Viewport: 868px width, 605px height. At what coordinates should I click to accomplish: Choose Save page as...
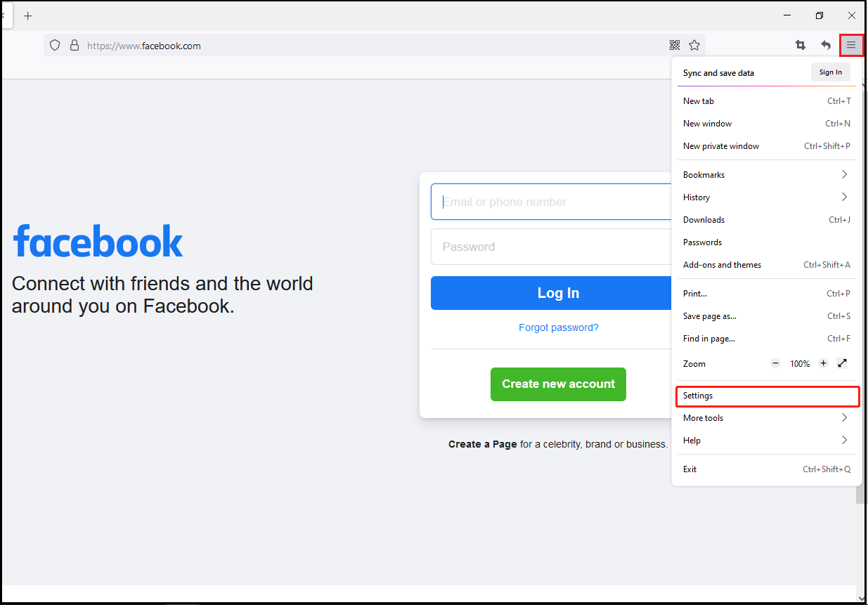point(767,316)
